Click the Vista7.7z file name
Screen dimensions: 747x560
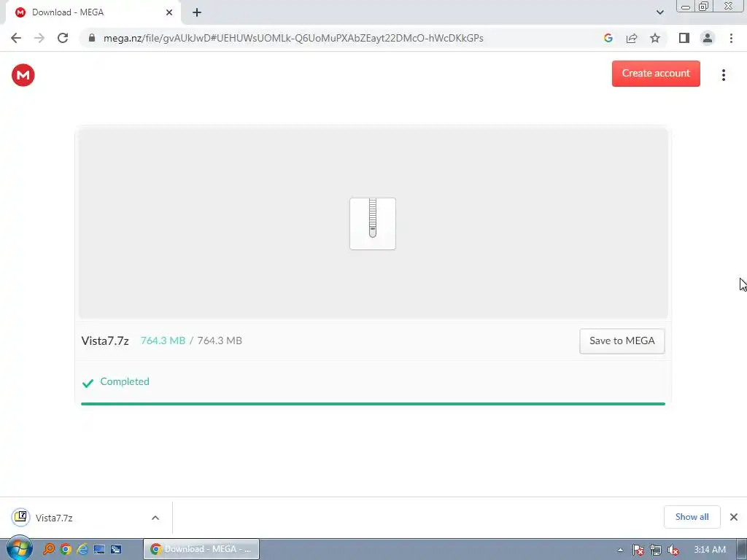[x=105, y=341]
